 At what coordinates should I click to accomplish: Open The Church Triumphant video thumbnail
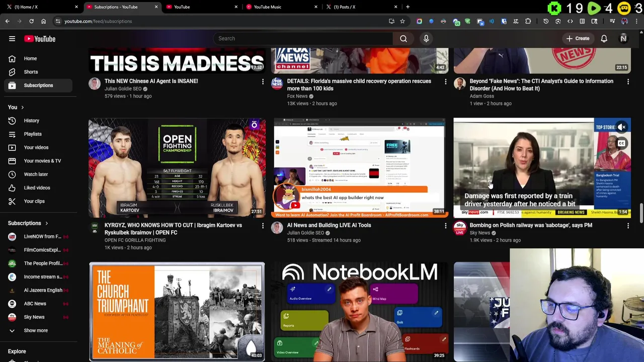coord(177,312)
